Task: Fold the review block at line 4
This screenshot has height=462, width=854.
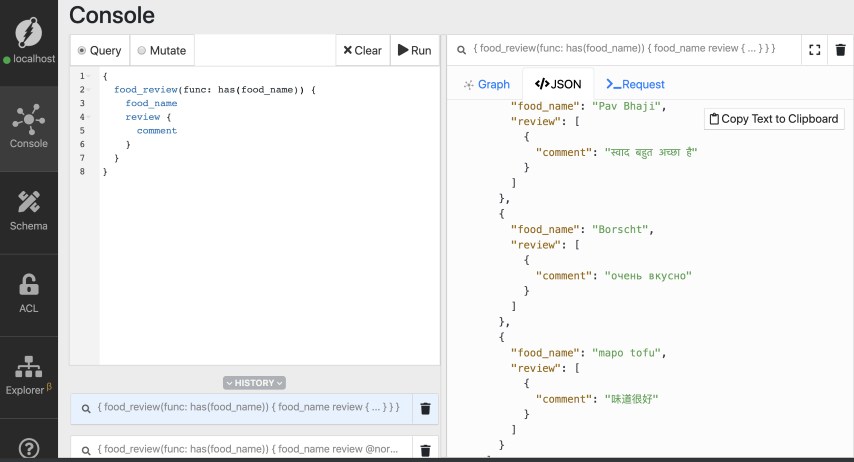Action: pyautogui.click(x=89, y=117)
